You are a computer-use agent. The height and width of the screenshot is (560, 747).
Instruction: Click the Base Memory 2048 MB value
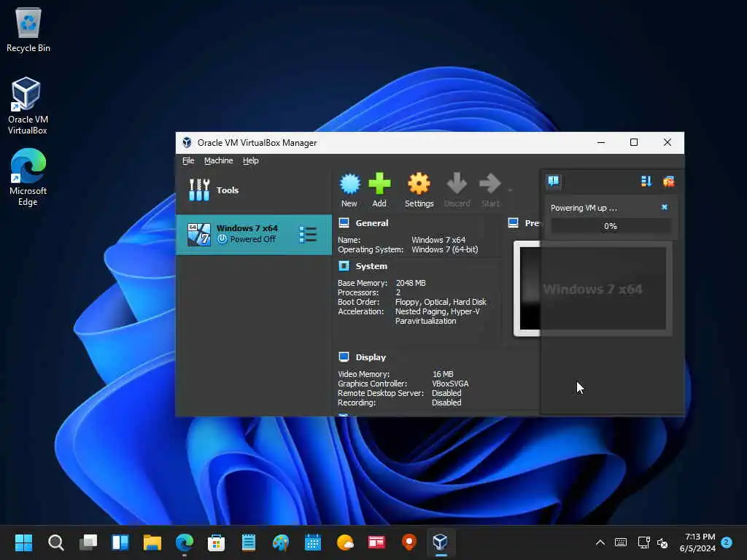click(x=411, y=283)
